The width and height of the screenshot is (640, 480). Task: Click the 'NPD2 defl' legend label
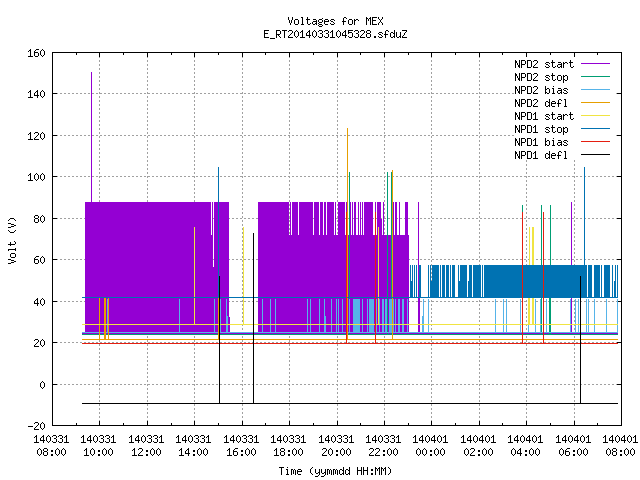pyautogui.click(x=541, y=103)
